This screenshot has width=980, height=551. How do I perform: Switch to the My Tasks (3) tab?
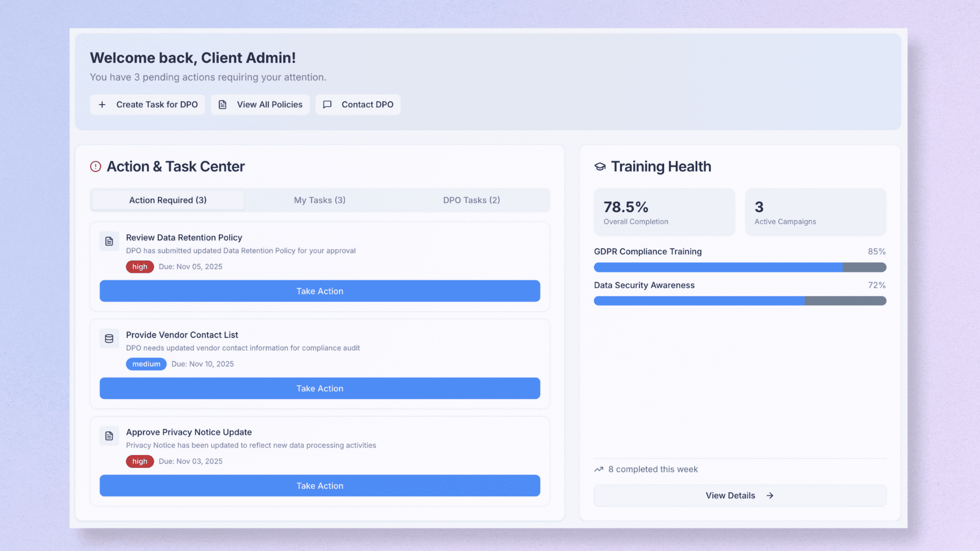pos(320,201)
